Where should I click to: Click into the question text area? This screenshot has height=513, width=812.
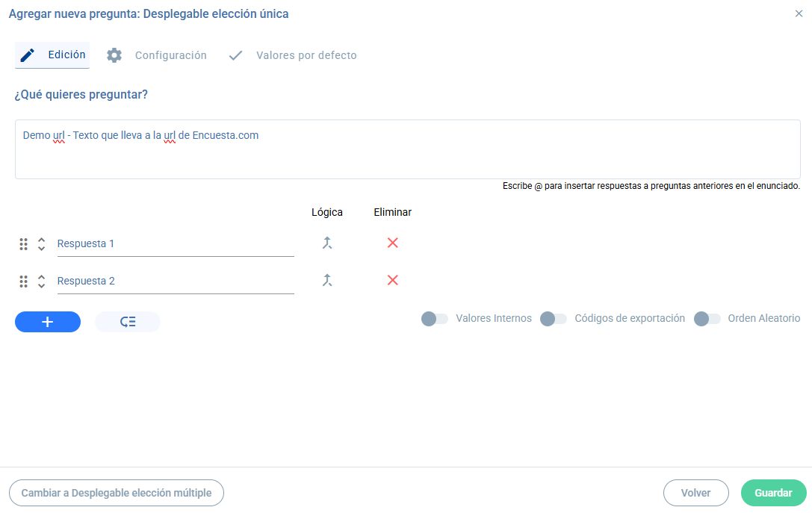pos(408,149)
